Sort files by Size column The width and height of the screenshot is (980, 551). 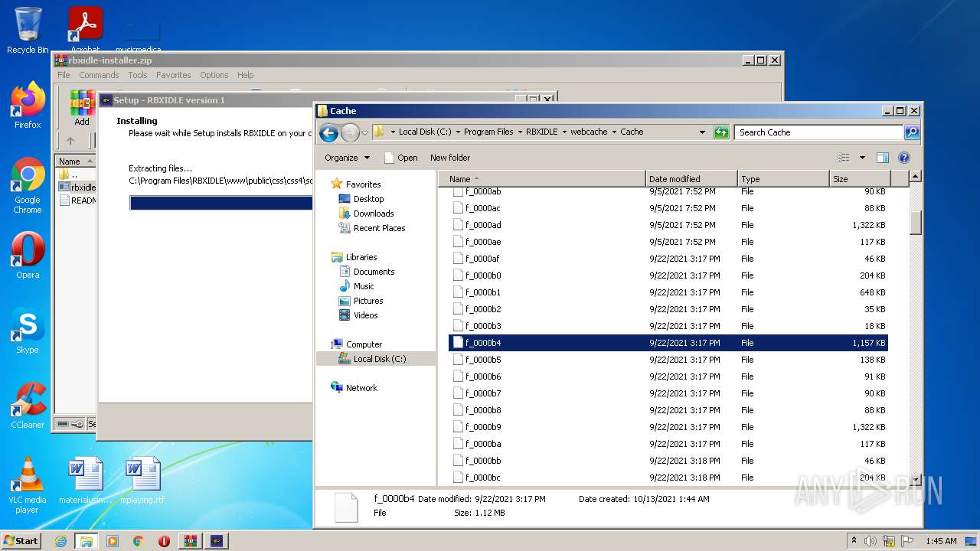pyautogui.click(x=861, y=179)
